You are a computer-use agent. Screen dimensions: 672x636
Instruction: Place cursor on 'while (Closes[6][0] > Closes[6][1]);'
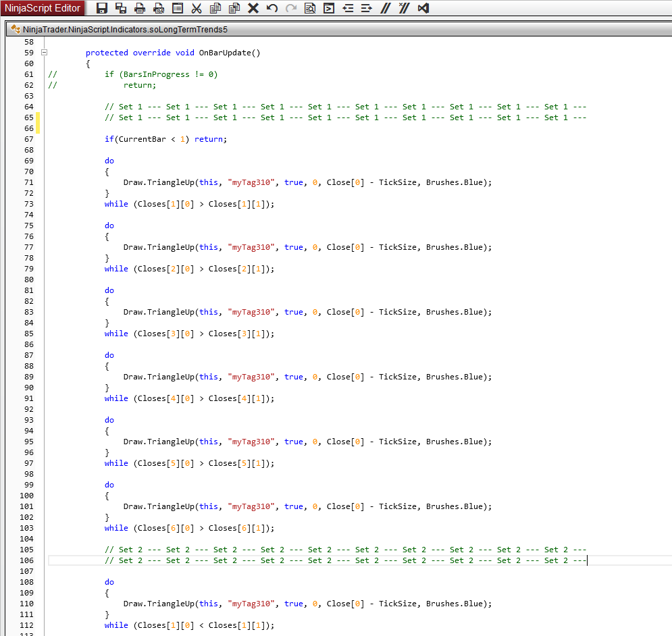[189, 528]
